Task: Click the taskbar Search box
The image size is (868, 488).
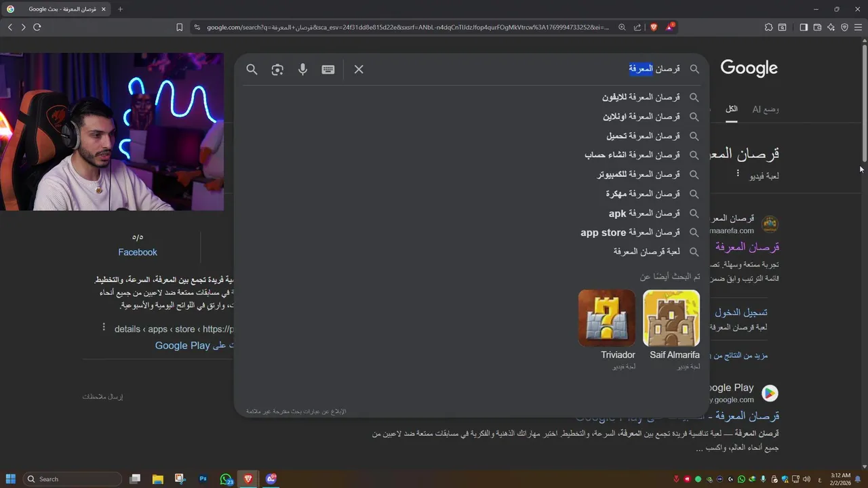Action: tap(72, 479)
